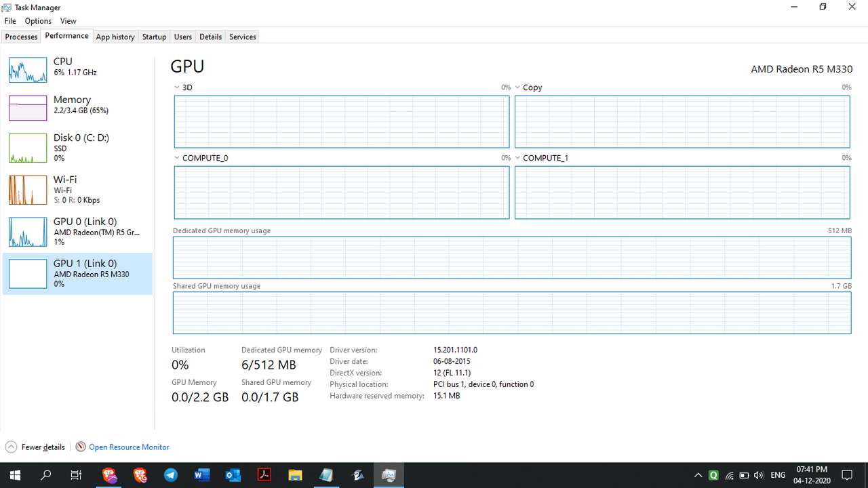Click the driver version value 15.201.1101.0
The height and width of the screenshot is (488, 868).
(455, 350)
